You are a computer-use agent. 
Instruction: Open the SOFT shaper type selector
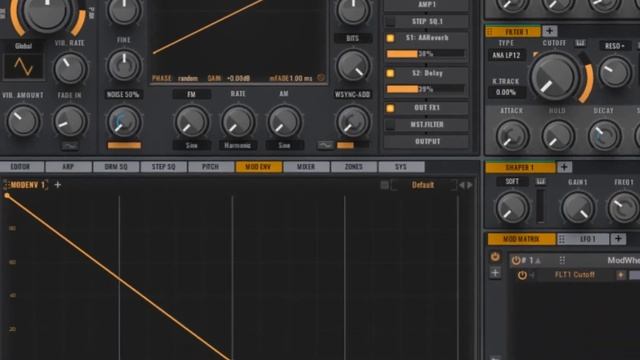coord(512,181)
